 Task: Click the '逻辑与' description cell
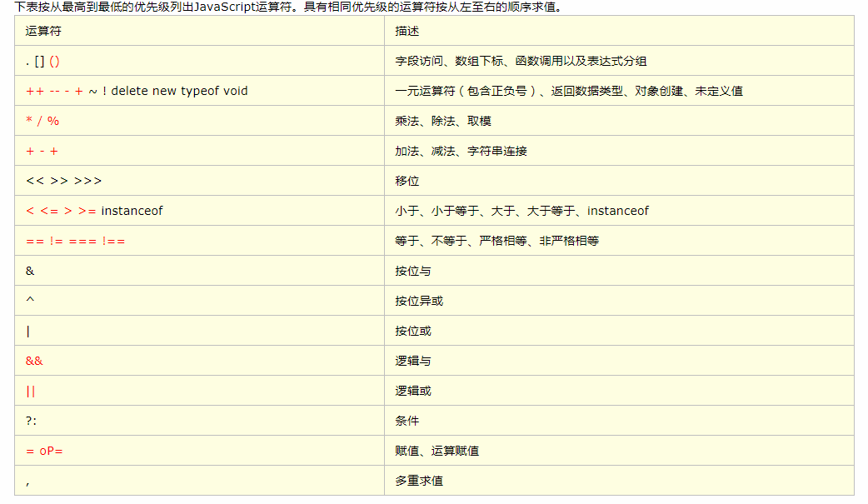619,361
